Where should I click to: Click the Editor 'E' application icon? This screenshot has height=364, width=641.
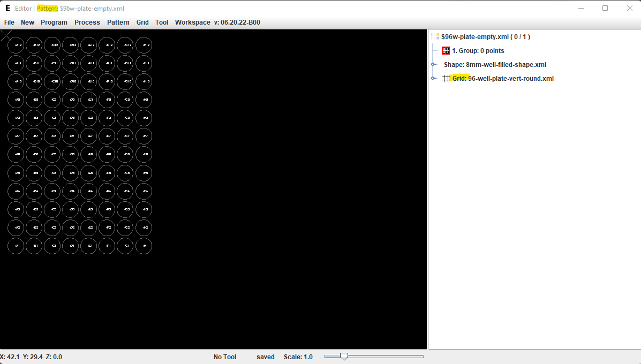click(7, 8)
